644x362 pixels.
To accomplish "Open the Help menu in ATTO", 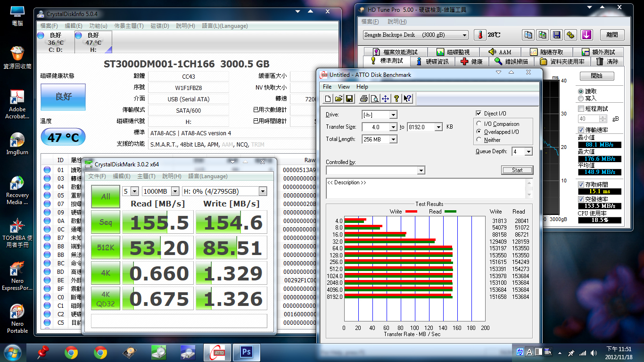I will [362, 87].
